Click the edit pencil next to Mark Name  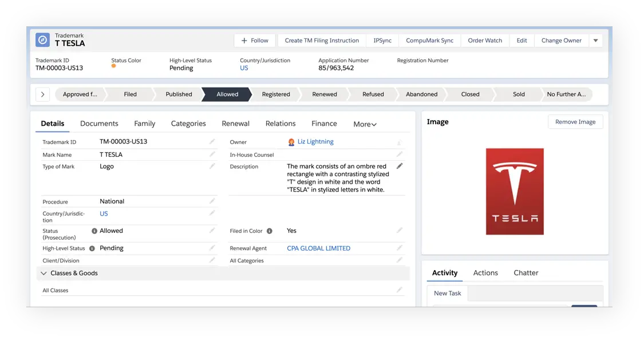tap(212, 154)
